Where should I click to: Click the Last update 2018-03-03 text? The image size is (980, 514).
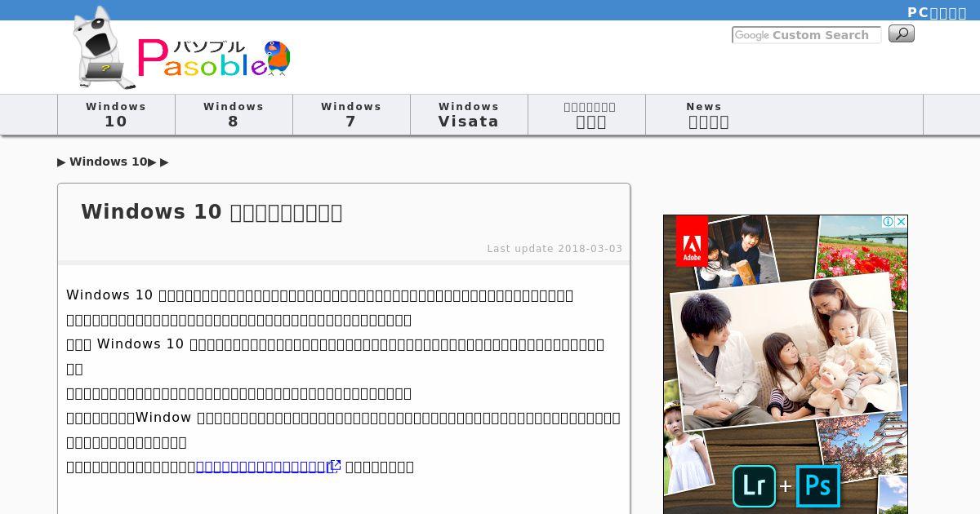click(555, 249)
